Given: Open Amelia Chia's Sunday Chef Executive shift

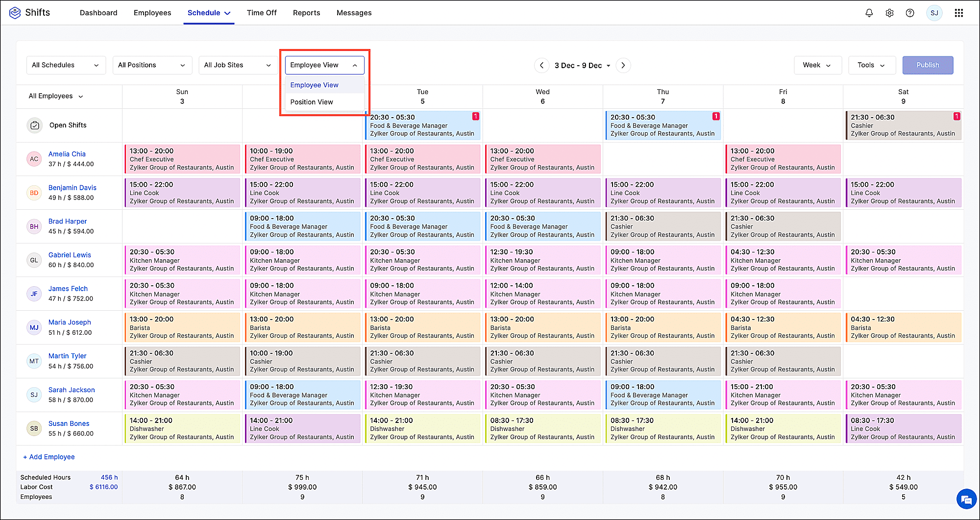Looking at the screenshot, I should [182, 159].
